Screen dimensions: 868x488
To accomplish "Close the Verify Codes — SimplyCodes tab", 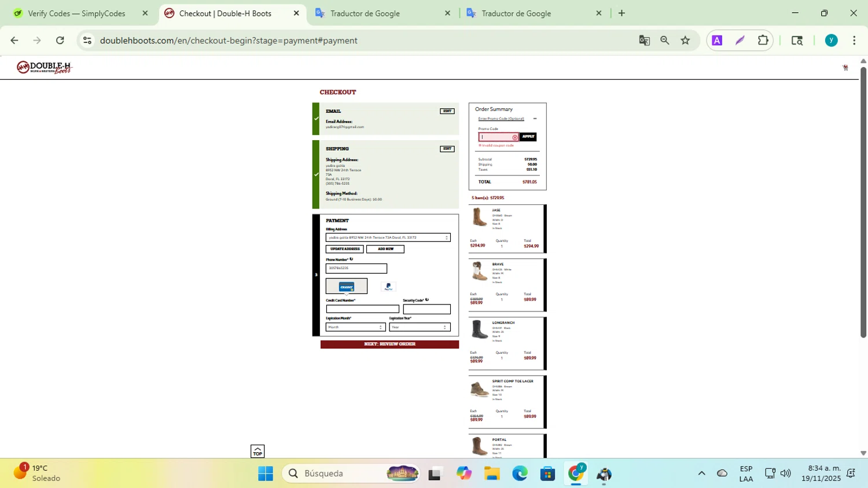I will (x=145, y=13).
